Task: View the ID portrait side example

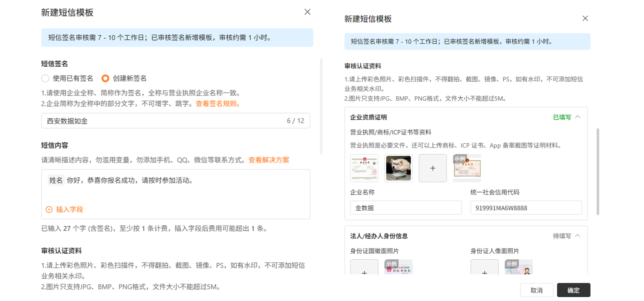Action: 519,267
